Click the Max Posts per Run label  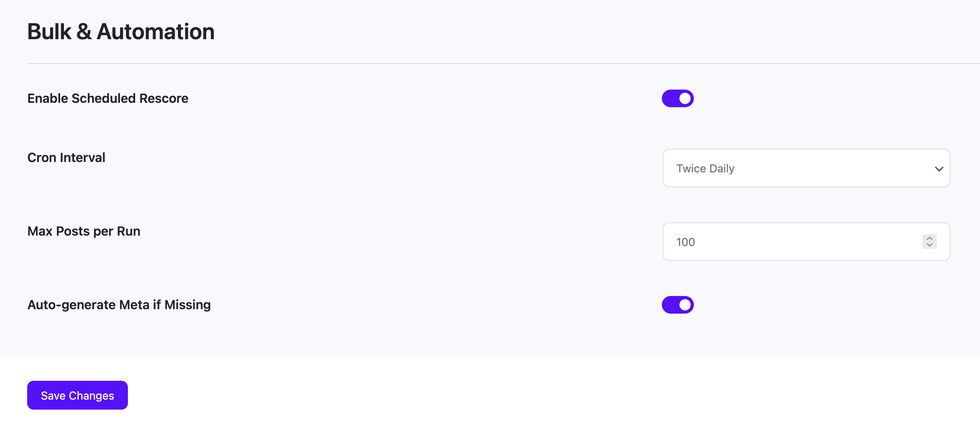point(84,231)
